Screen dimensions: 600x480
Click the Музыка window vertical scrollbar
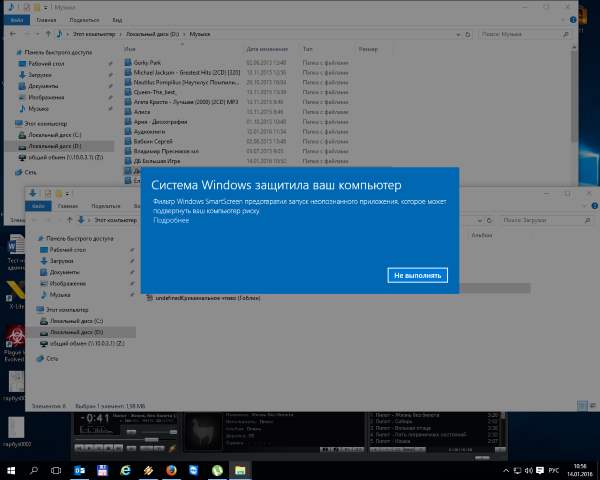574,96
